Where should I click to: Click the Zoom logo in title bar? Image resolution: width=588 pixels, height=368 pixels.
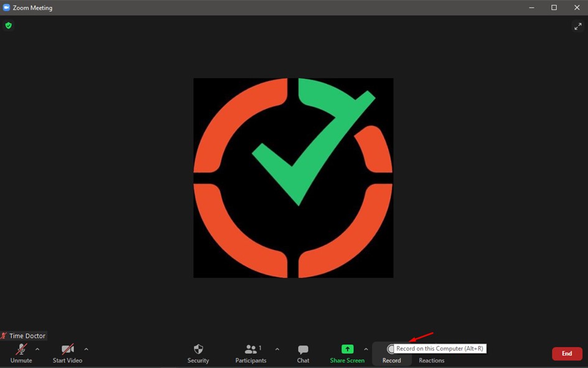7,7
